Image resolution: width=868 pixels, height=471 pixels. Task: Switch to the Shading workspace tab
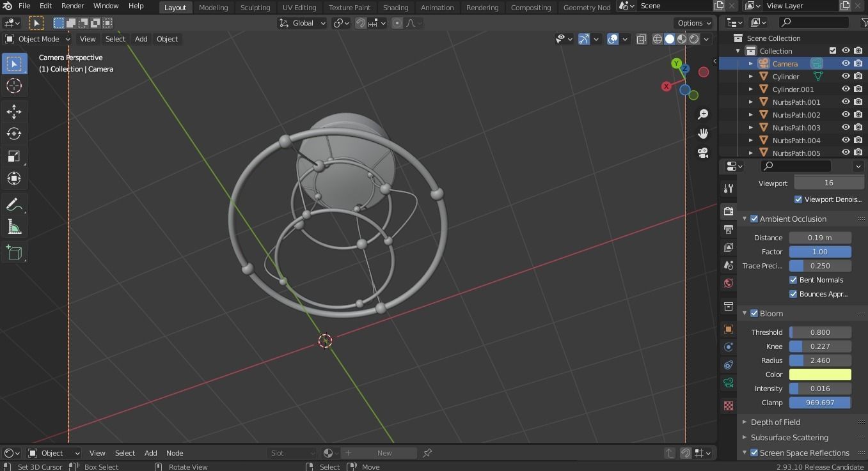(395, 7)
